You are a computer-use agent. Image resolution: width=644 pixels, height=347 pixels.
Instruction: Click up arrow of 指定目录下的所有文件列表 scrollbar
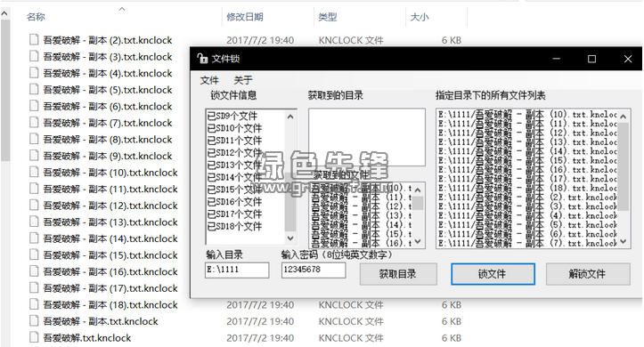click(x=623, y=117)
